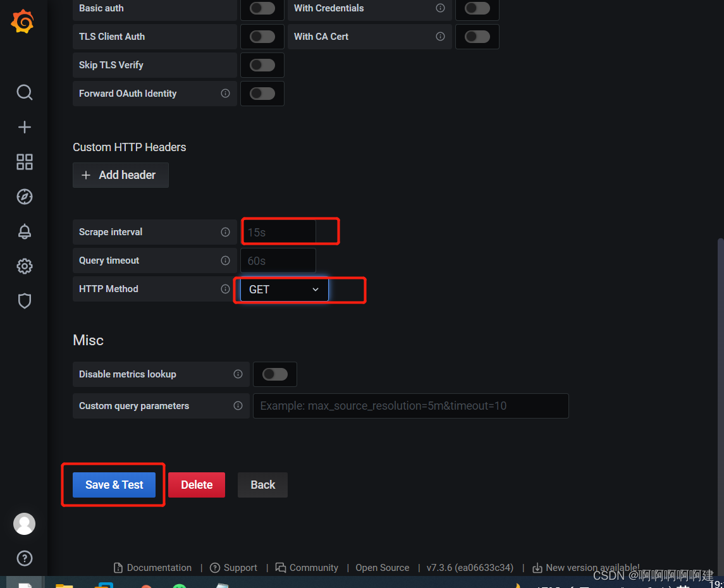Enable the Forward OAuth Identity switch
The image size is (724, 588).
tap(262, 93)
